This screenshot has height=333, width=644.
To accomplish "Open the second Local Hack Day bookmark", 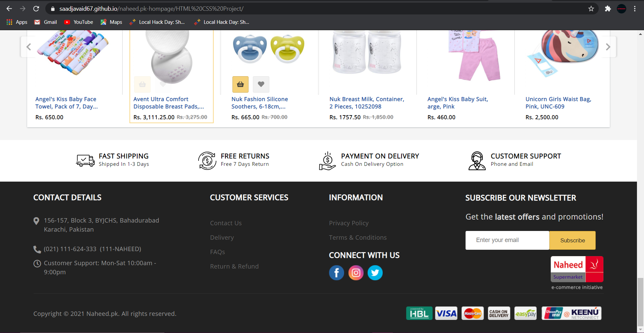I will (x=222, y=22).
